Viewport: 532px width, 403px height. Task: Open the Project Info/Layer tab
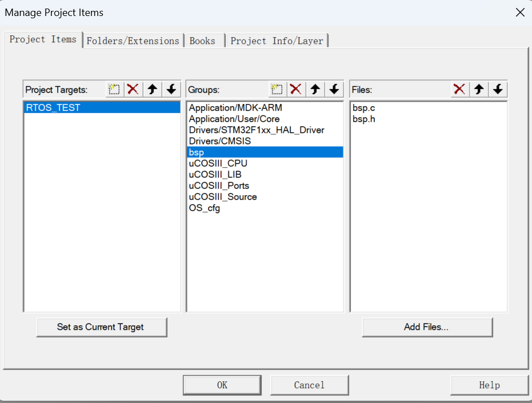[277, 41]
